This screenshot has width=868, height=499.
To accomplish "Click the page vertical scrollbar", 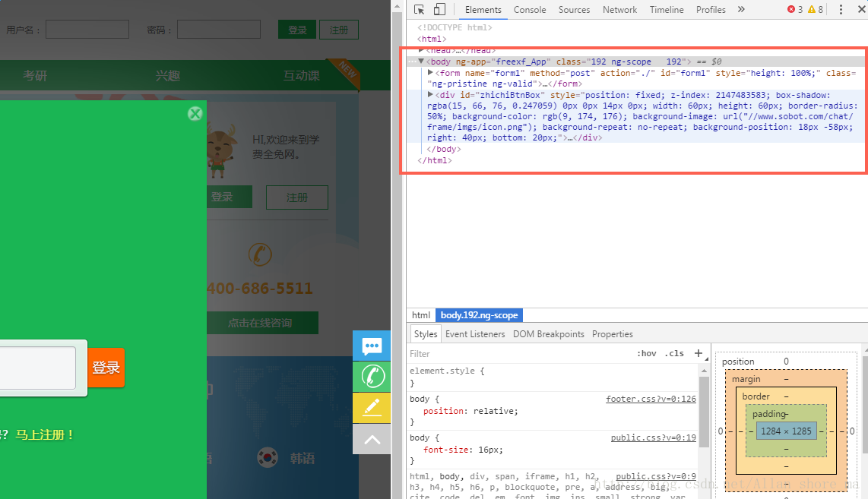I will [x=397, y=249].
